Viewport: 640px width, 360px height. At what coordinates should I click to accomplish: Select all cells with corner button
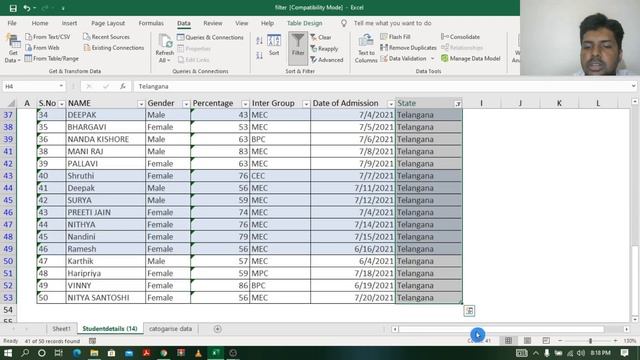(11, 103)
